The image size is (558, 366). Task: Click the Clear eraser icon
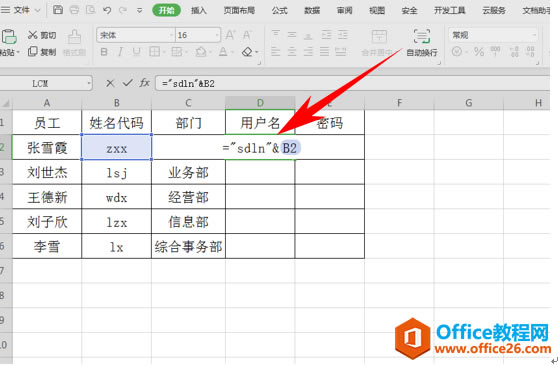click(247, 52)
